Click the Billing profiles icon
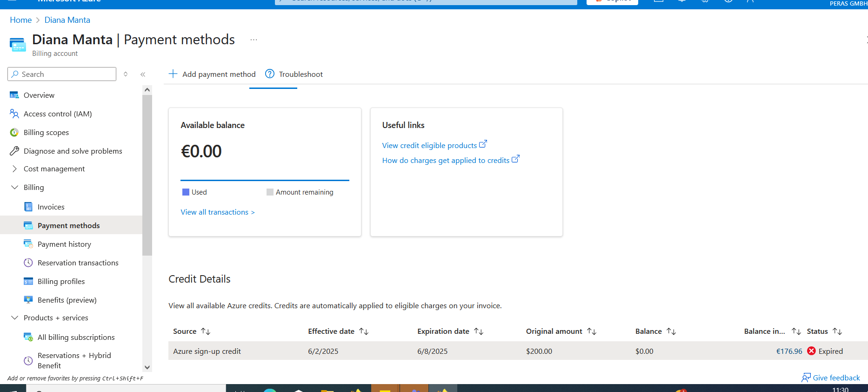Image resolution: width=868 pixels, height=392 pixels. coord(28,281)
